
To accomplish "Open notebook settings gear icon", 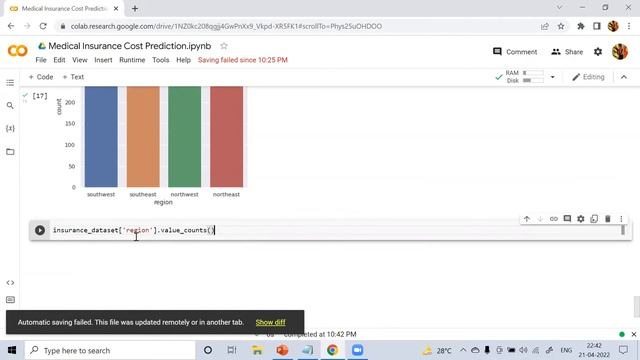I will [x=598, y=52].
